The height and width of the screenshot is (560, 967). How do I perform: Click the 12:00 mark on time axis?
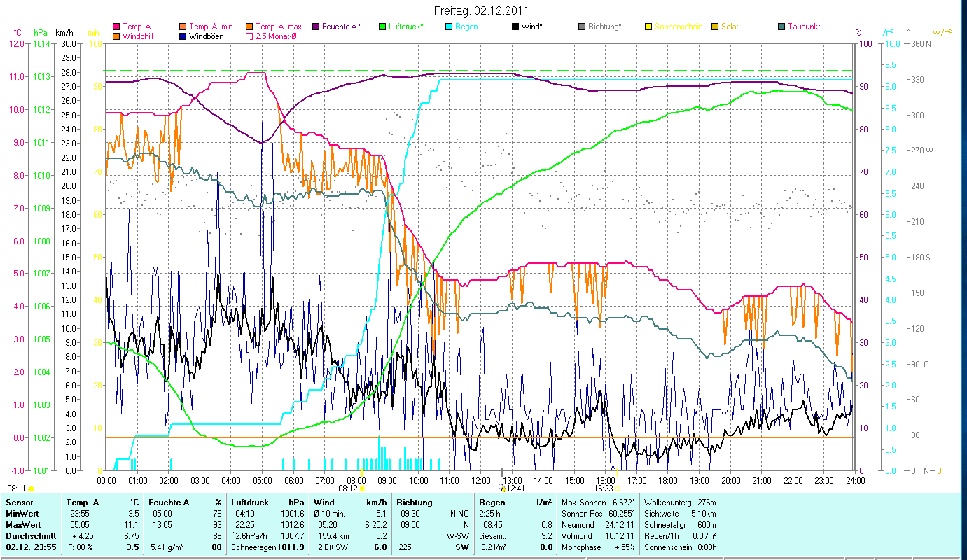tap(481, 480)
